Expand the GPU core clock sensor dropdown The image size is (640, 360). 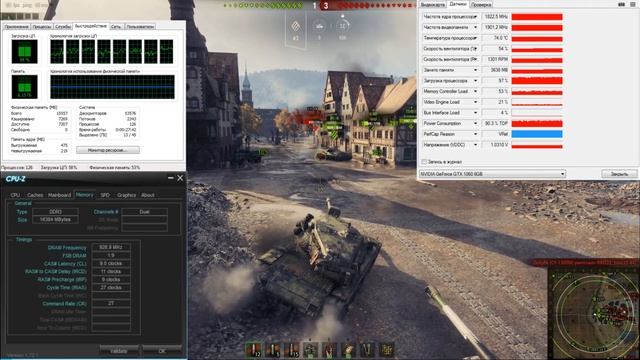[475, 17]
